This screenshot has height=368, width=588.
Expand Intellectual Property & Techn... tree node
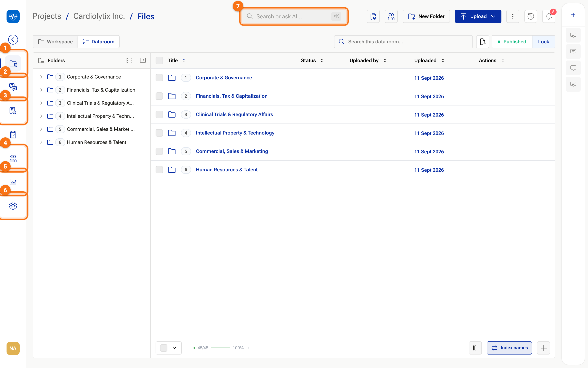tap(41, 116)
